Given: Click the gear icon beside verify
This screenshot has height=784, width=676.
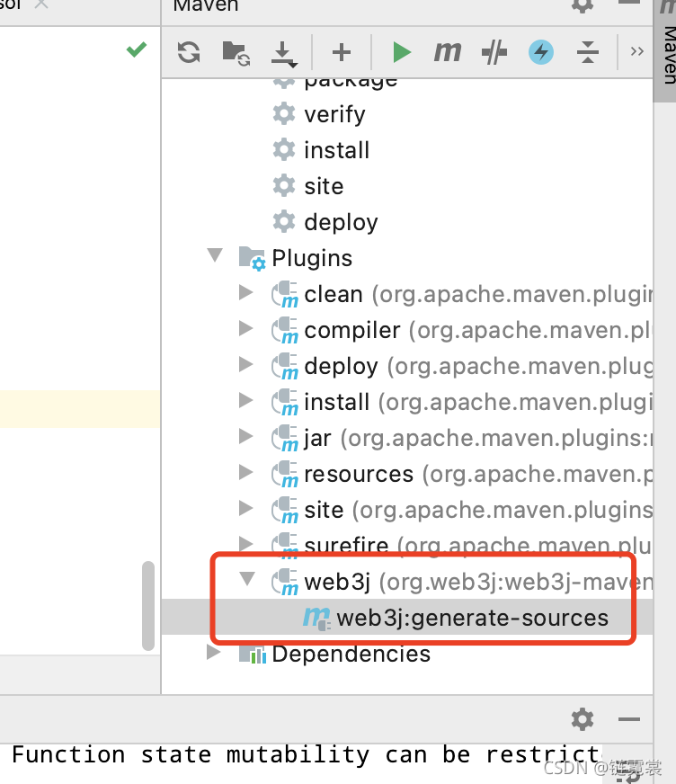Looking at the screenshot, I should tap(284, 114).
